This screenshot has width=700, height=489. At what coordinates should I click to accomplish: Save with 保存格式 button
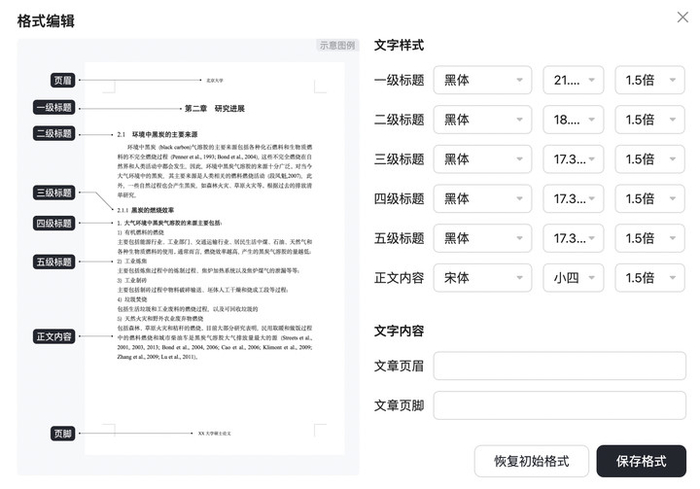[x=641, y=461]
